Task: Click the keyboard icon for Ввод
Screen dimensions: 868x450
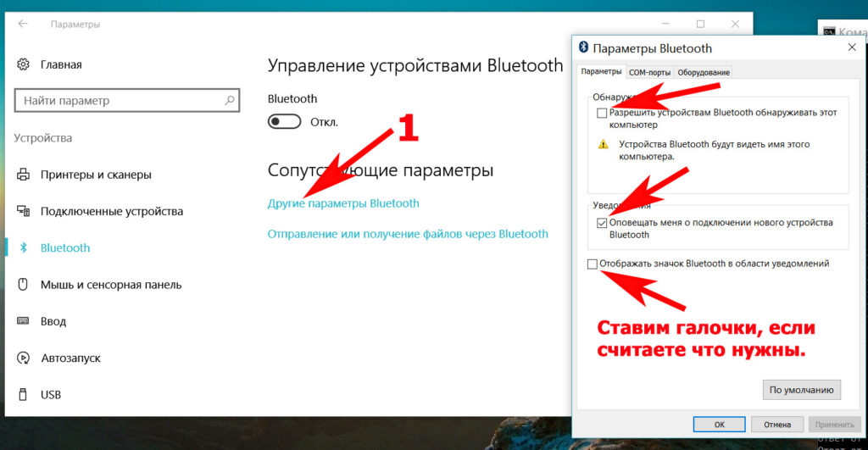Action: [x=23, y=321]
